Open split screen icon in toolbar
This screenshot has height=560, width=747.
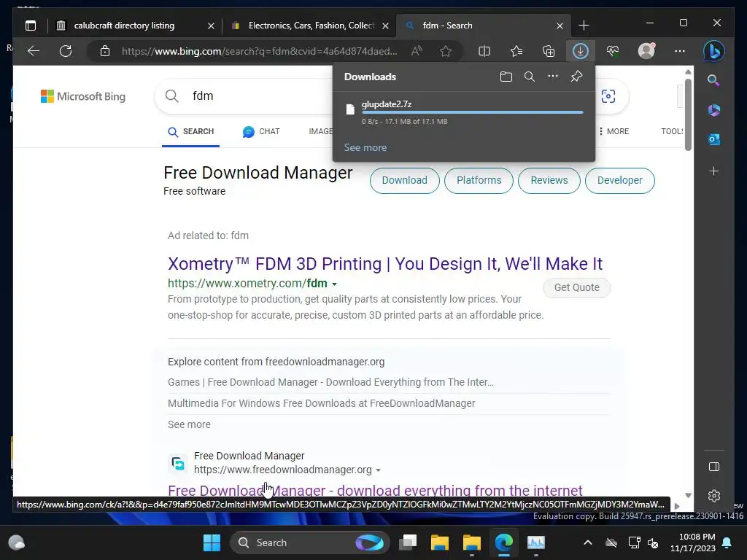484,51
